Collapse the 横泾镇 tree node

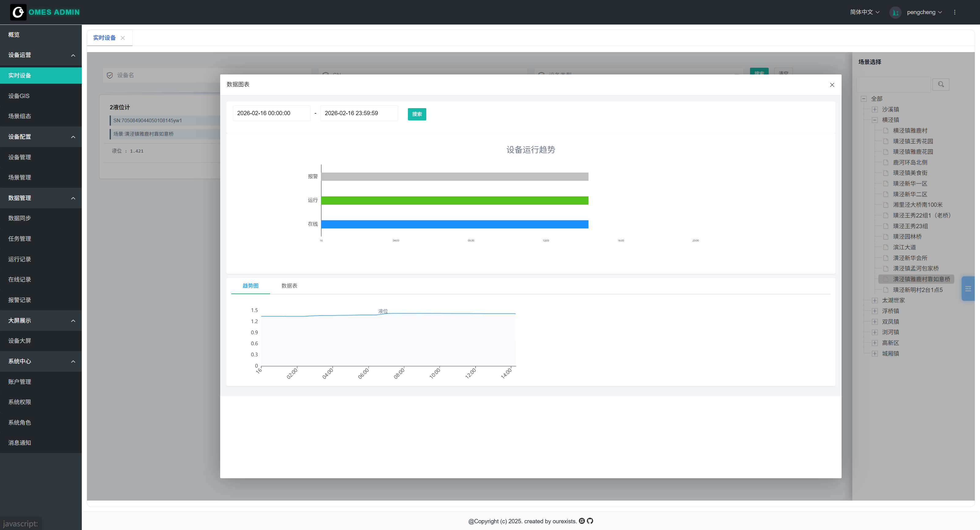click(875, 120)
